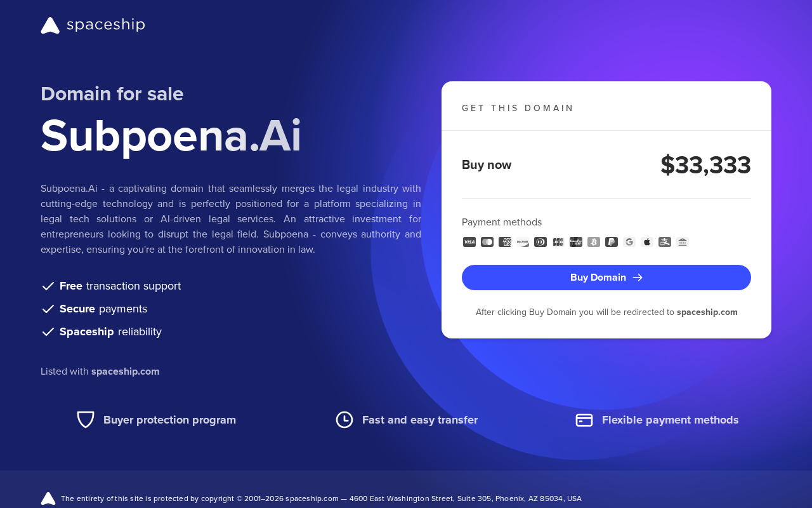Click the Fast and easy transfer clock icon

tap(344, 420)
